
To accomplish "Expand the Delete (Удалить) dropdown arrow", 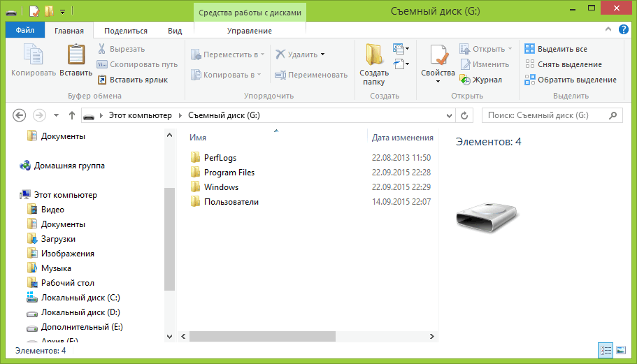I will [322, 54].
